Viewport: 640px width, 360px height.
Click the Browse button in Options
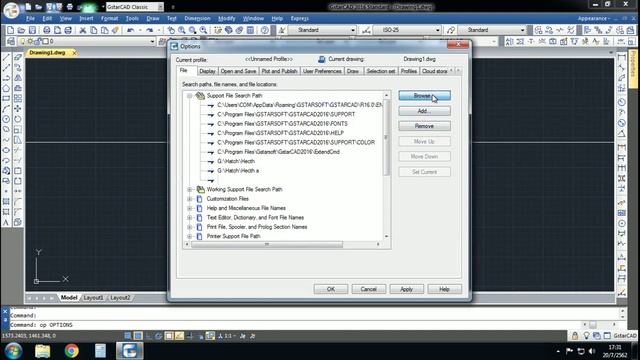424,96
